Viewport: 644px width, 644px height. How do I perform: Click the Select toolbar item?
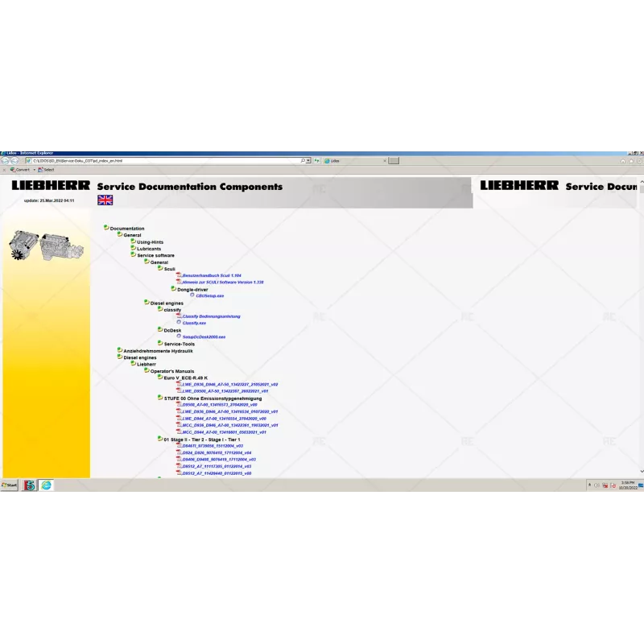pos(46,169)
